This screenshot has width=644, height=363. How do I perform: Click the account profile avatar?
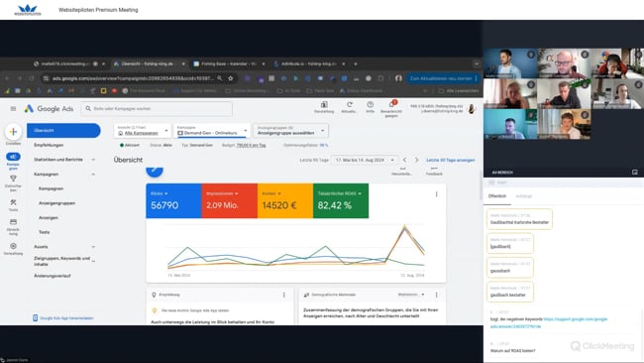(x=472, y=109)
